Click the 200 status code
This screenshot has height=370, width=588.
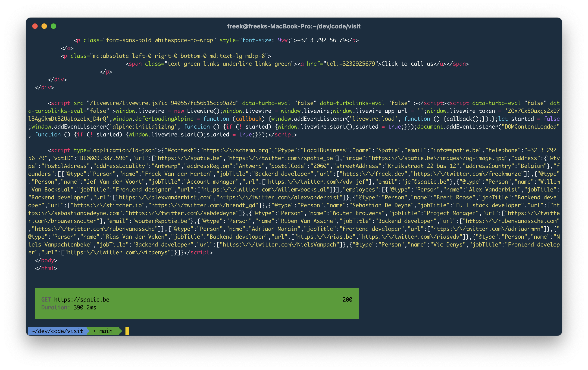tap(347, 299)
